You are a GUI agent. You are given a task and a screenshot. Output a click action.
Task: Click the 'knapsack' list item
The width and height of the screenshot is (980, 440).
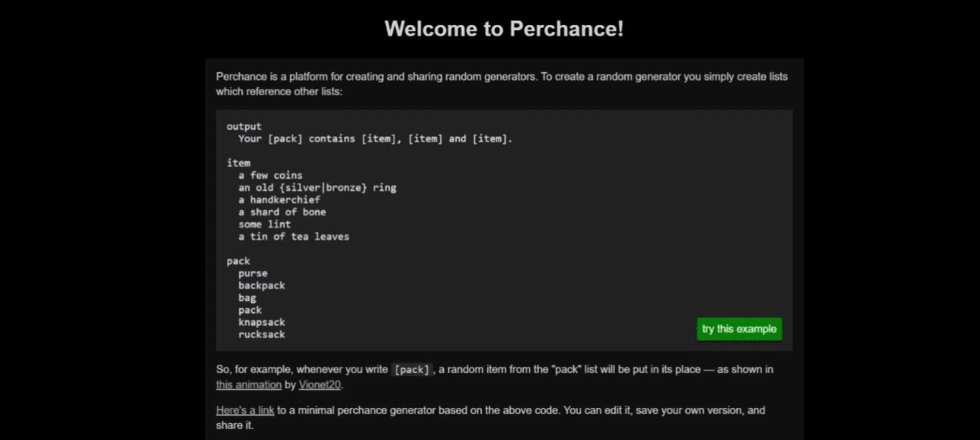(x=262, y=322)
